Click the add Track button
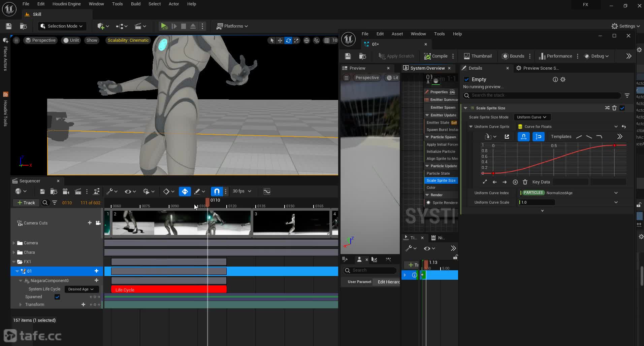Viewport: 644px width, 346px height. (26, 203)
